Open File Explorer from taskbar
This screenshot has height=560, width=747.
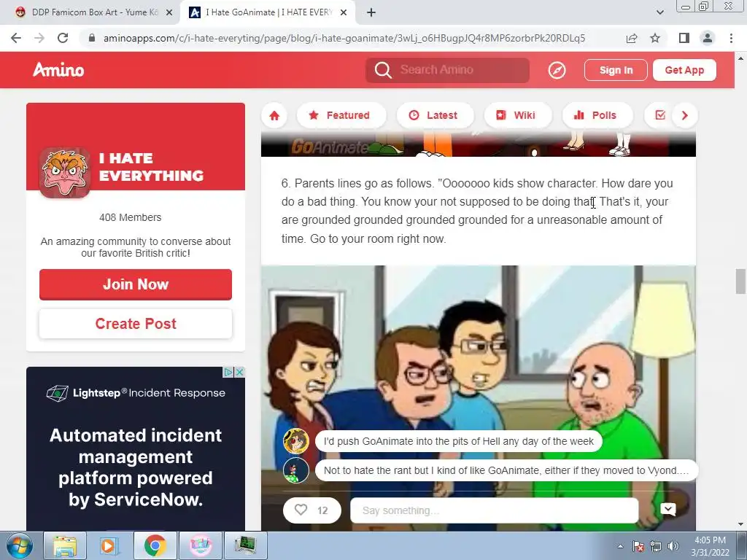pyautogui.click(x=65, y=545)
